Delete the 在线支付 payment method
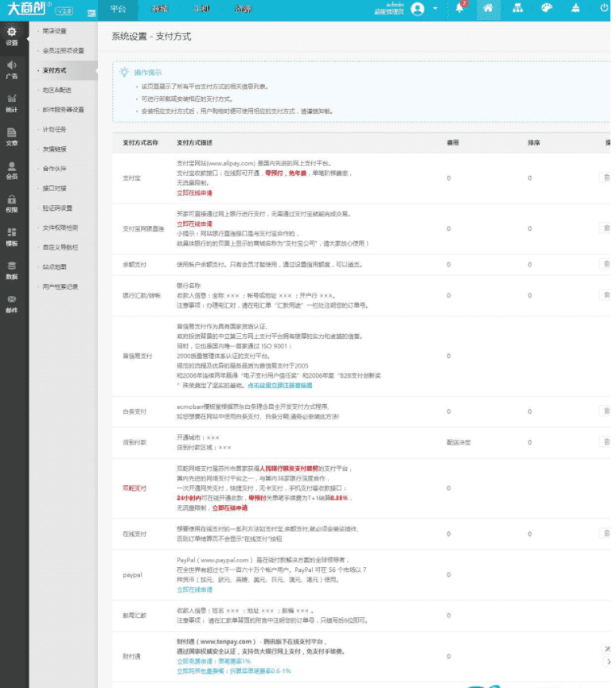The width and height of the screenshot is (616, 688). (606, 534)
